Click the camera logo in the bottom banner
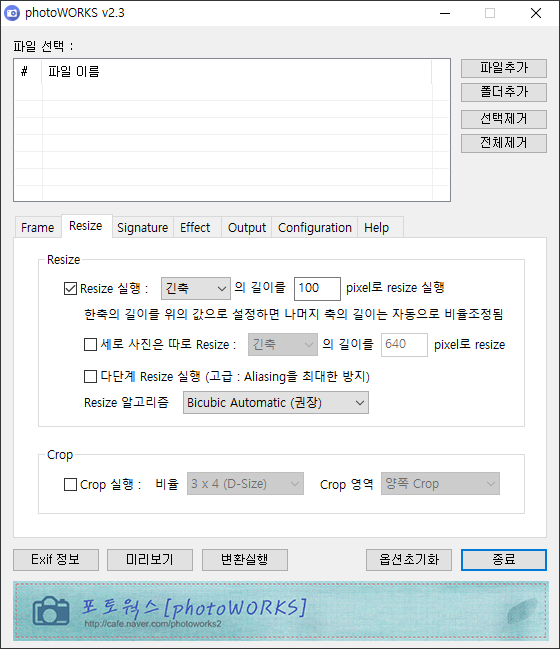This screenshot has width=560, height=649. click(51, 611)
